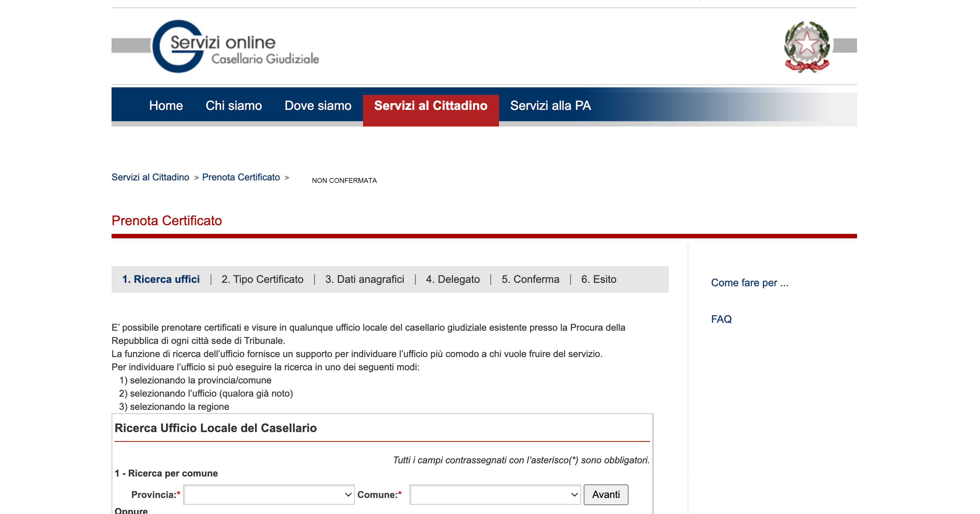Expand the Comune dropdown list
The width and height of the screenshot is (980, 514).
495,495
